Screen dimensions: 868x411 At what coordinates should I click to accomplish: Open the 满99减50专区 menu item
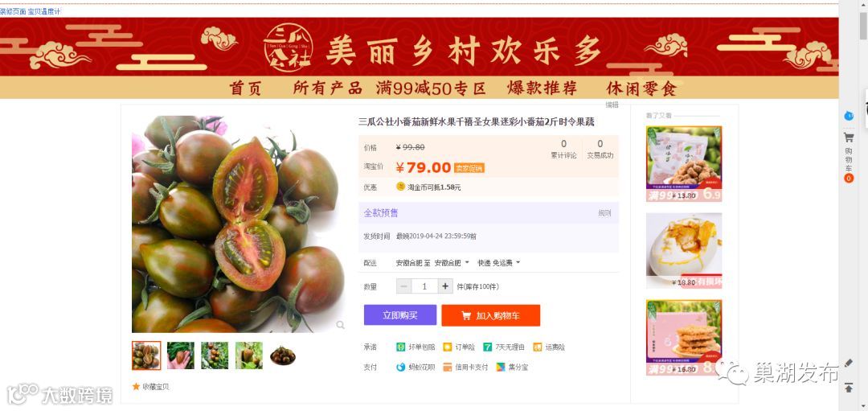[x=431, y=88]
